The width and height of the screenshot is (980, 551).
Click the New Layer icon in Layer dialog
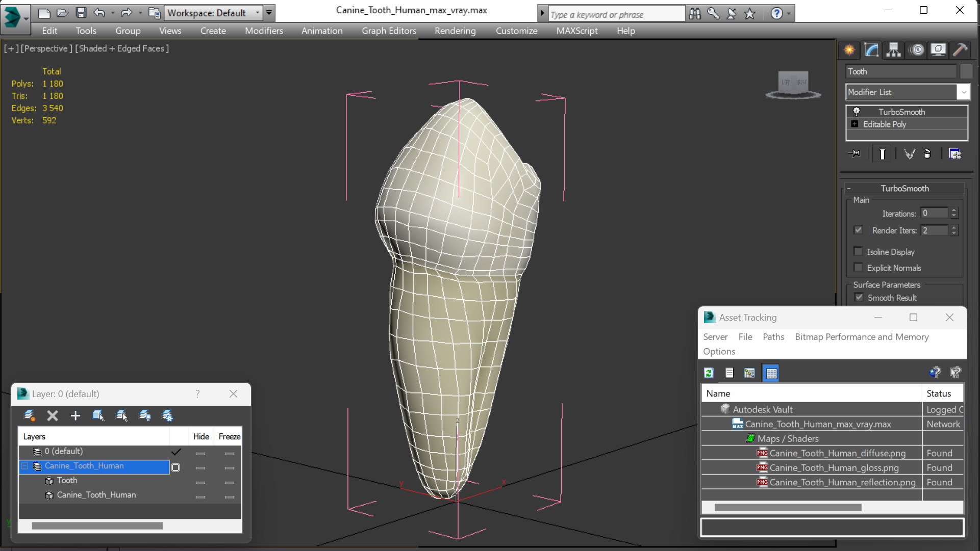point(30,416)
